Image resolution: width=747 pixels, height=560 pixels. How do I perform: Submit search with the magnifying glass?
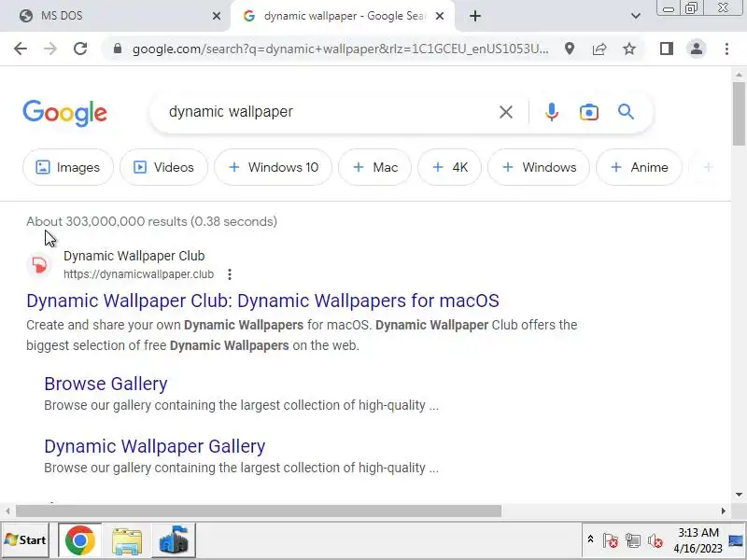[626, 112]
